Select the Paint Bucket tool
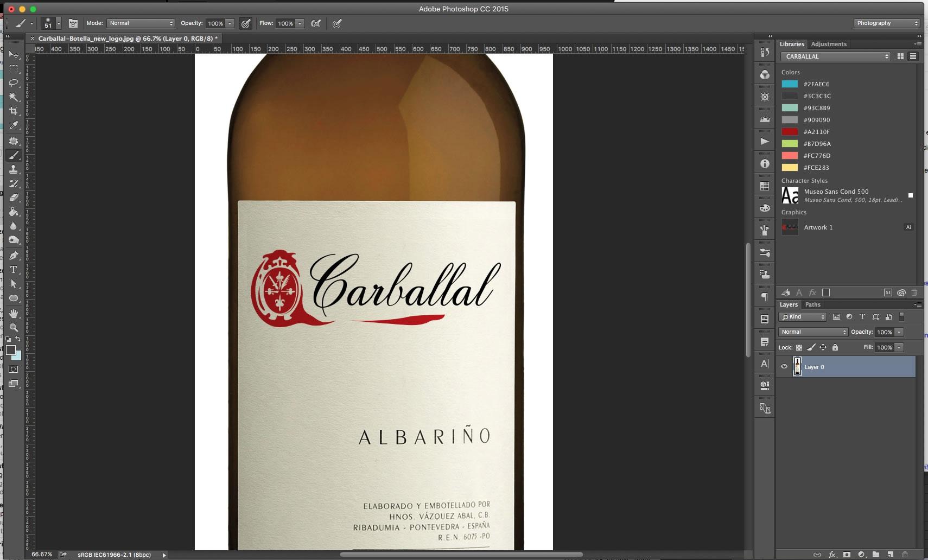Screen dimensions: 928x560 [14, 212]
